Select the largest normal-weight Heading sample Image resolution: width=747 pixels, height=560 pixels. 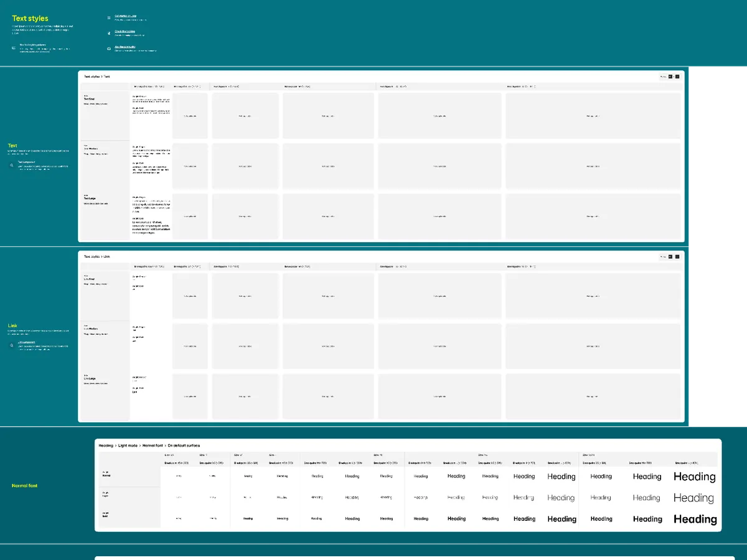pyautogui.click(x=695, y=477)
